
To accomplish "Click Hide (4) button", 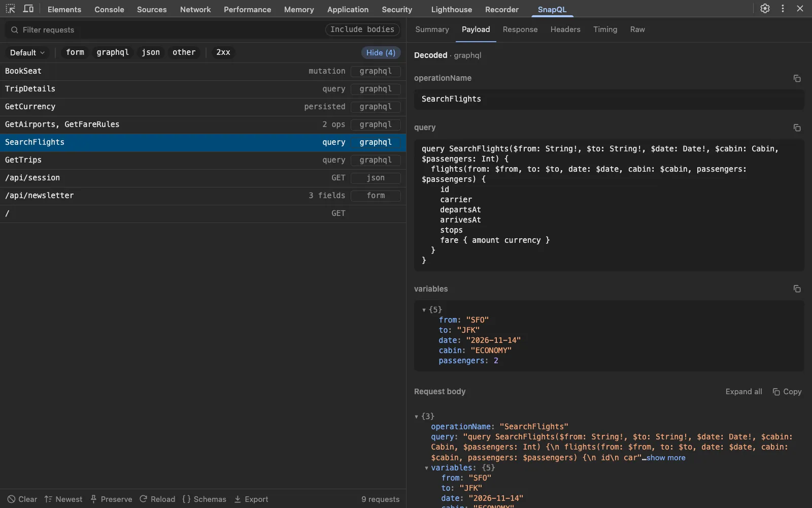I will coord(381,53).
